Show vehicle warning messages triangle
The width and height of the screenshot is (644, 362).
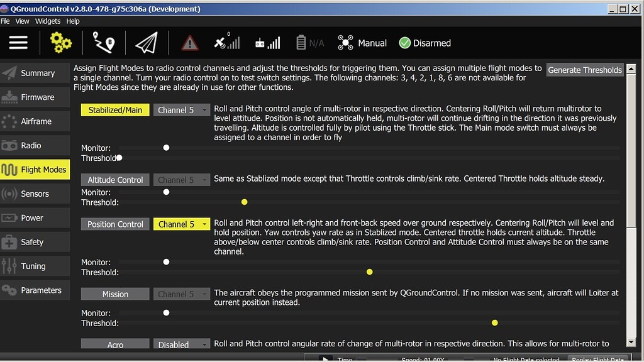[x=190, y=43]
